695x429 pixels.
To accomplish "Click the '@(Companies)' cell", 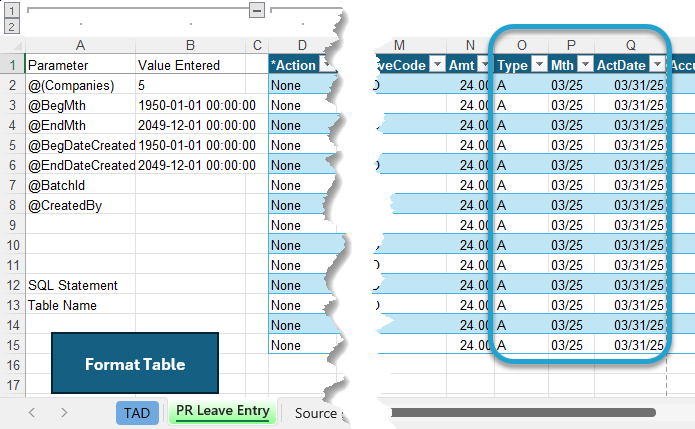I will (80, 85).
